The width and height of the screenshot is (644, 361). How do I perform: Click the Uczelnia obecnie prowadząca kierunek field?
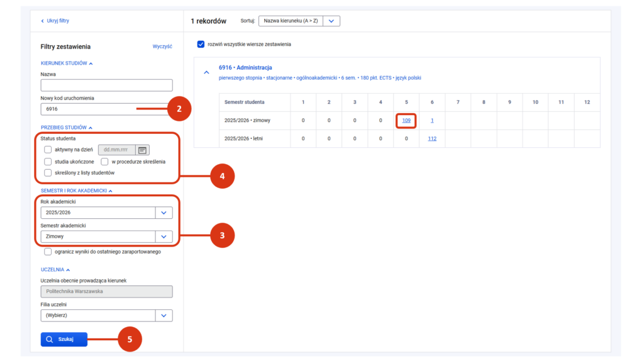pos(106,291)
